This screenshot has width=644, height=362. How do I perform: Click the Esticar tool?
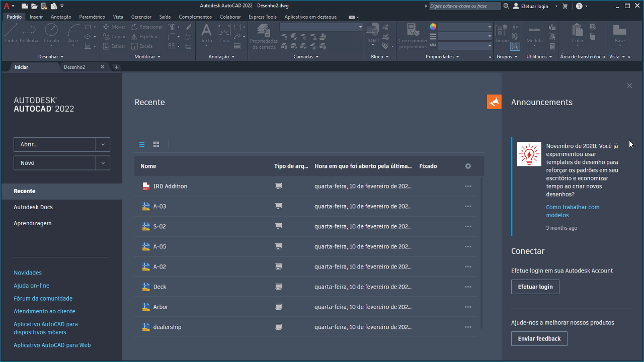(114, 46)
